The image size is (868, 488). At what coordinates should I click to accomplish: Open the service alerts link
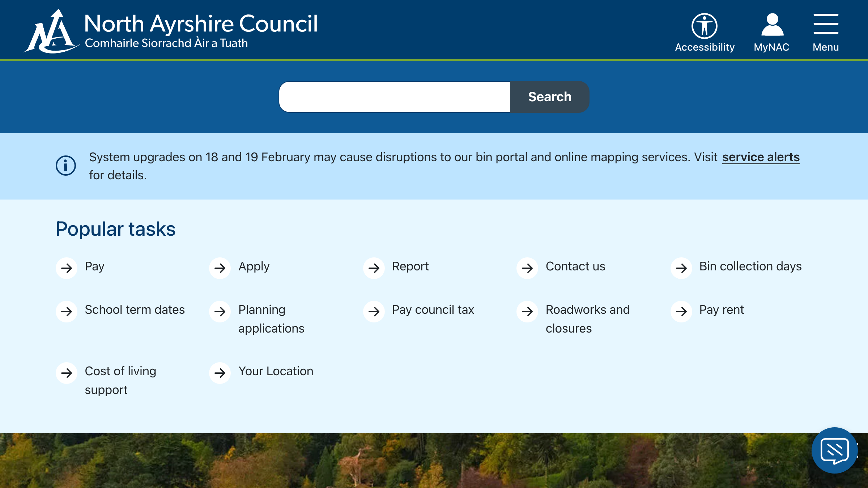pos(761,157)
